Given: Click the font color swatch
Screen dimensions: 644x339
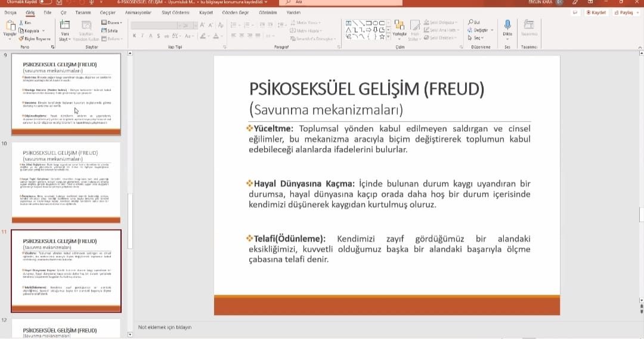Looking at the screenshot, I should click(216, 36).
